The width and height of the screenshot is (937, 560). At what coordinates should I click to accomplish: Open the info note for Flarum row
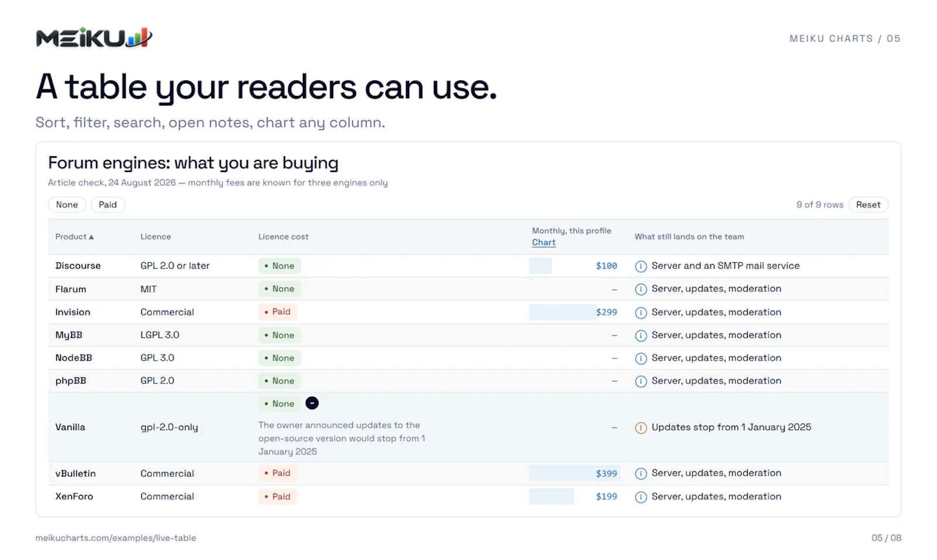click(641, 289)
